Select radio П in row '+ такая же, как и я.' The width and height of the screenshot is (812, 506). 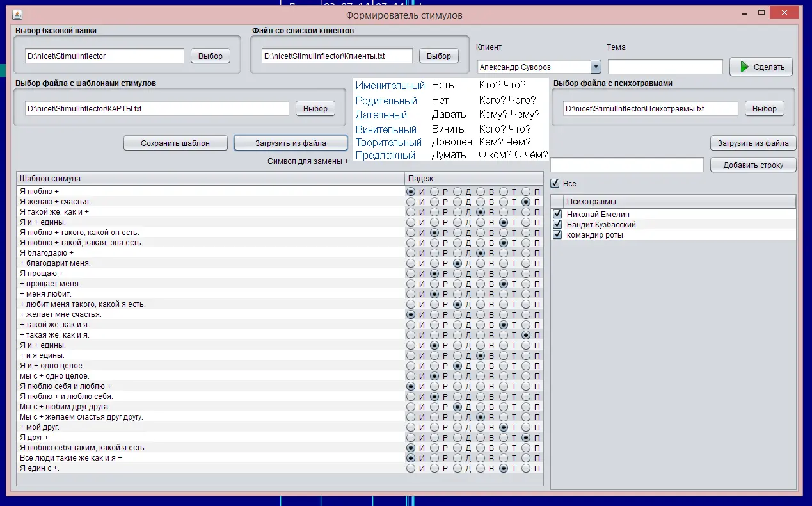tap(526, 334)
